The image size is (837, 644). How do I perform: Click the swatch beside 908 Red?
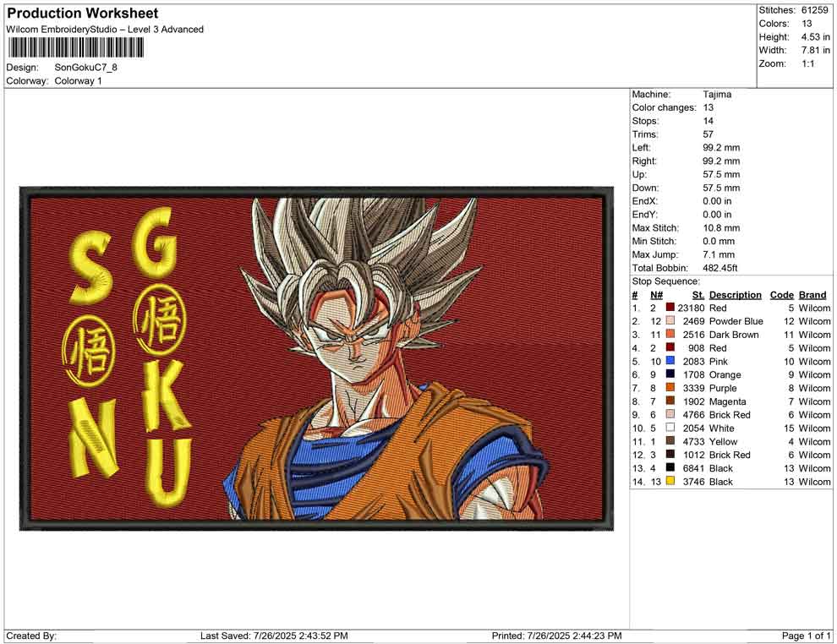pyautogui.click(x=670, y=348)
